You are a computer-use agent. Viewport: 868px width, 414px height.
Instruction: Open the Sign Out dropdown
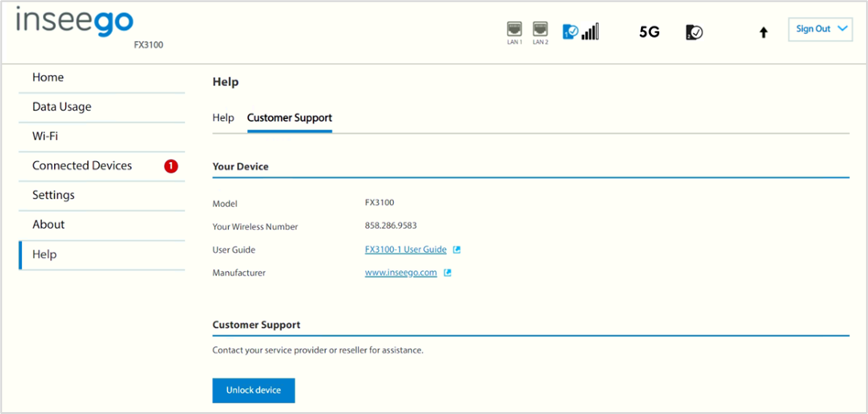coord(820,29)
